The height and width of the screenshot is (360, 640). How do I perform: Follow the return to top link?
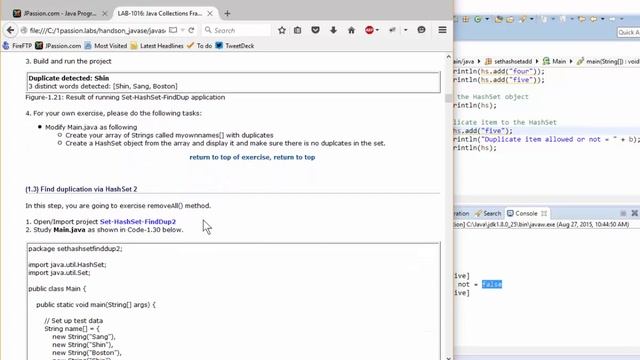[x=294, y=157]
